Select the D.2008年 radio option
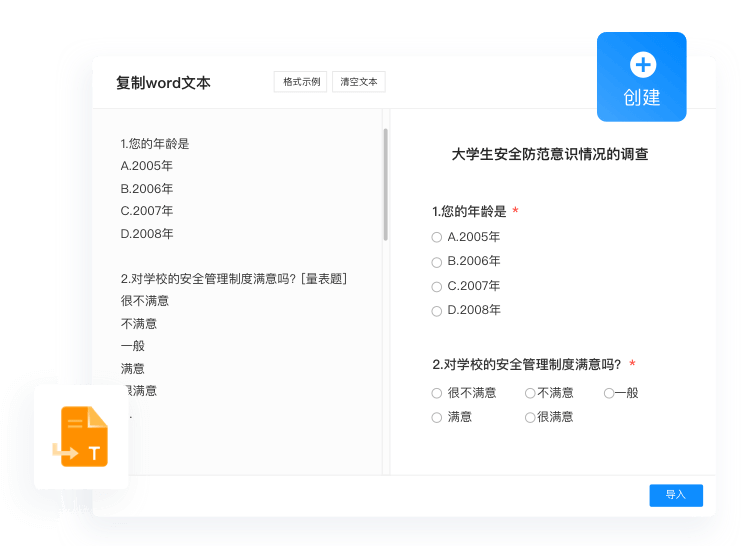The height and width of the screenshot is (546, 750). (x=437, y=311)
